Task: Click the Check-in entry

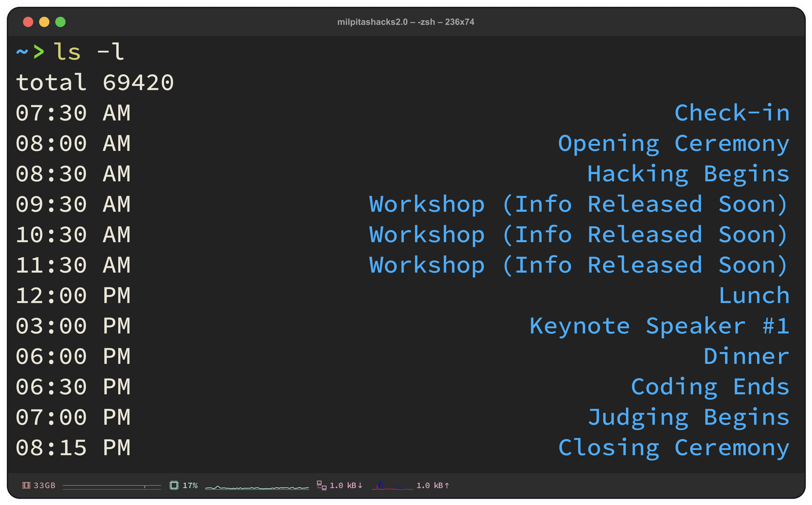Action: (732, 113)
